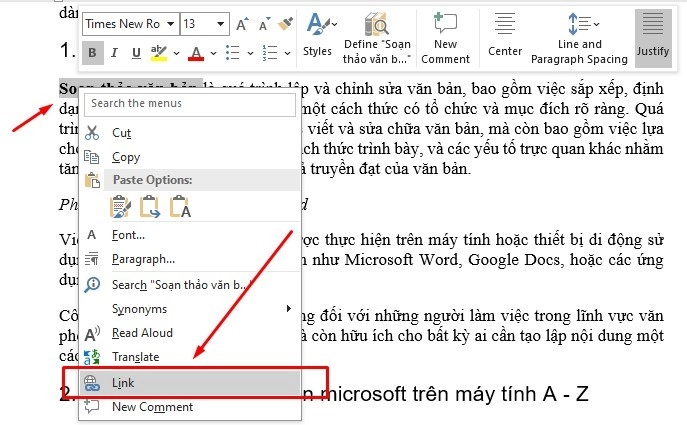This screenshot has height=425, width=687.
Task: Choose Link from context menu
Action: tap(190, 383)
